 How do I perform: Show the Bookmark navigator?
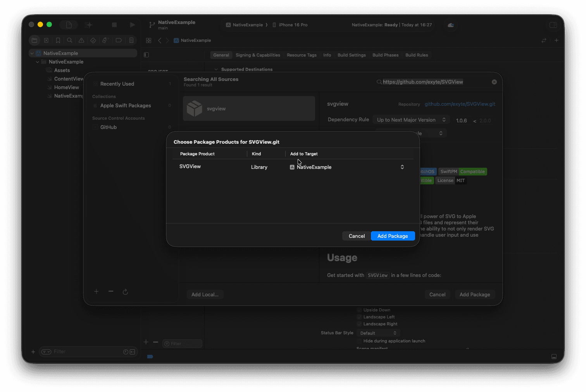pos(58,40)
